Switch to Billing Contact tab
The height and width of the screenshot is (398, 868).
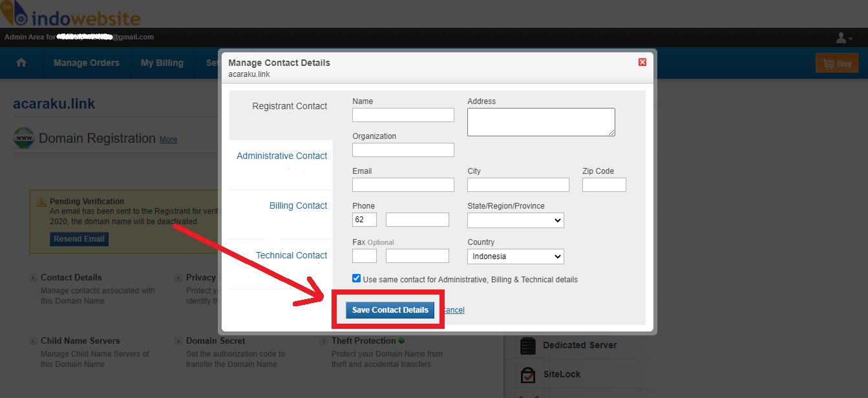tap(298, 205)
